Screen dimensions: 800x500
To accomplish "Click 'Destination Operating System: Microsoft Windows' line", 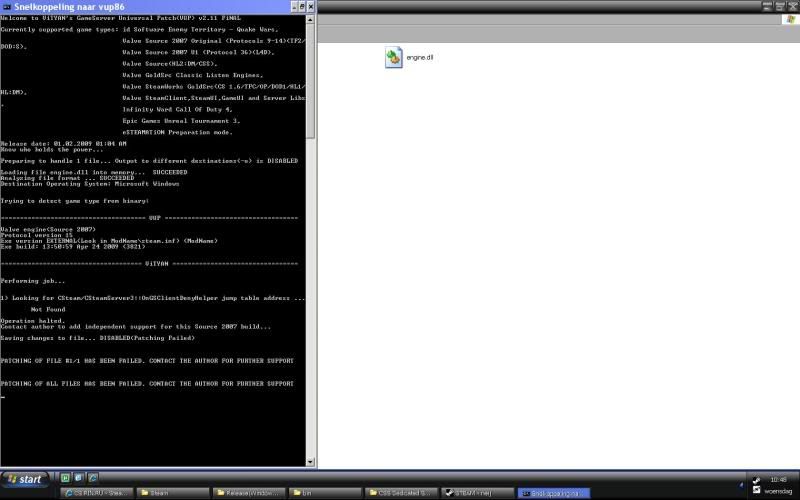I will [90, 184].
